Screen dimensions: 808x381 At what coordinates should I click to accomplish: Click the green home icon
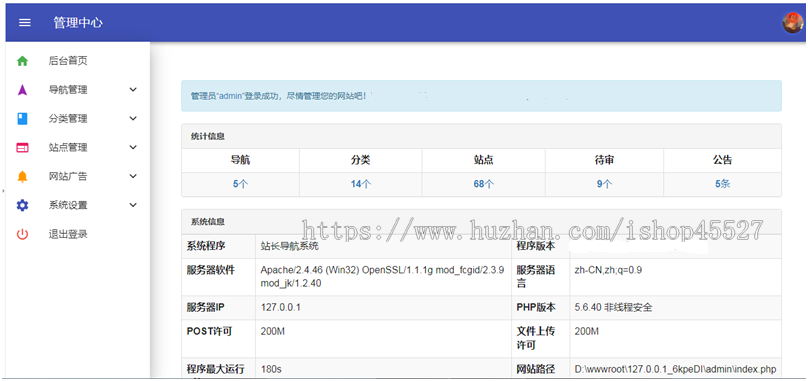pyautogui.click(x=22, y=61)
